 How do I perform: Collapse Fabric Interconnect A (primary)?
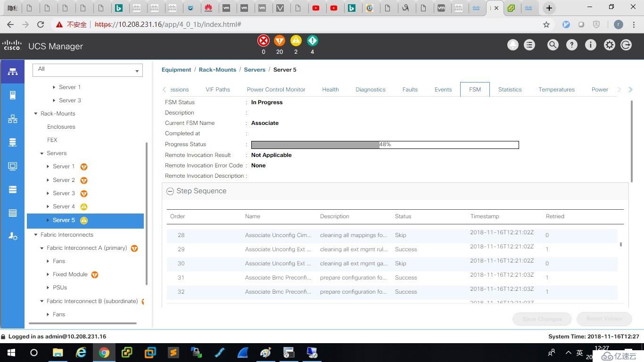[42, 248]
